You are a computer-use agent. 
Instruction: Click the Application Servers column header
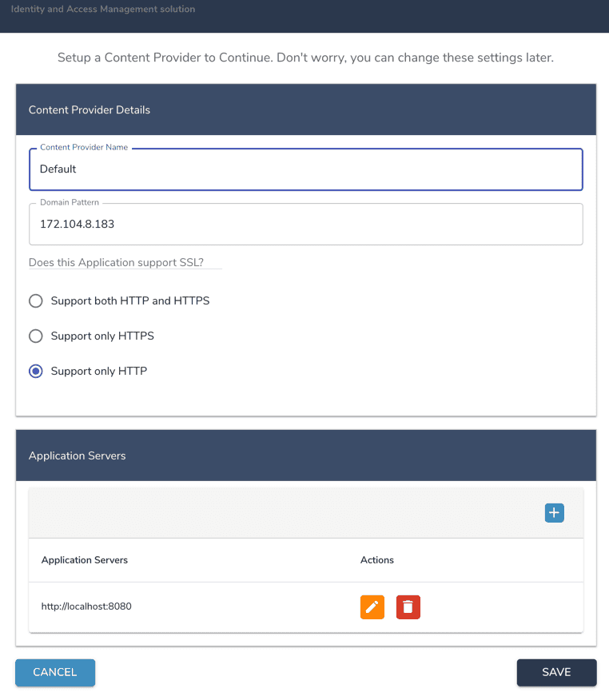85,560
